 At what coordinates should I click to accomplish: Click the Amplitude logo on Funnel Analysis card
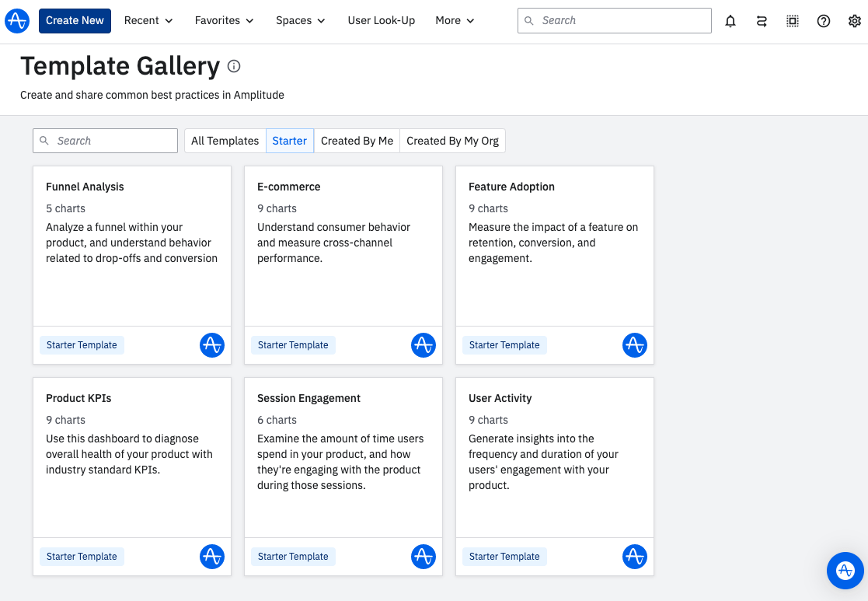(x=212, y=345)
